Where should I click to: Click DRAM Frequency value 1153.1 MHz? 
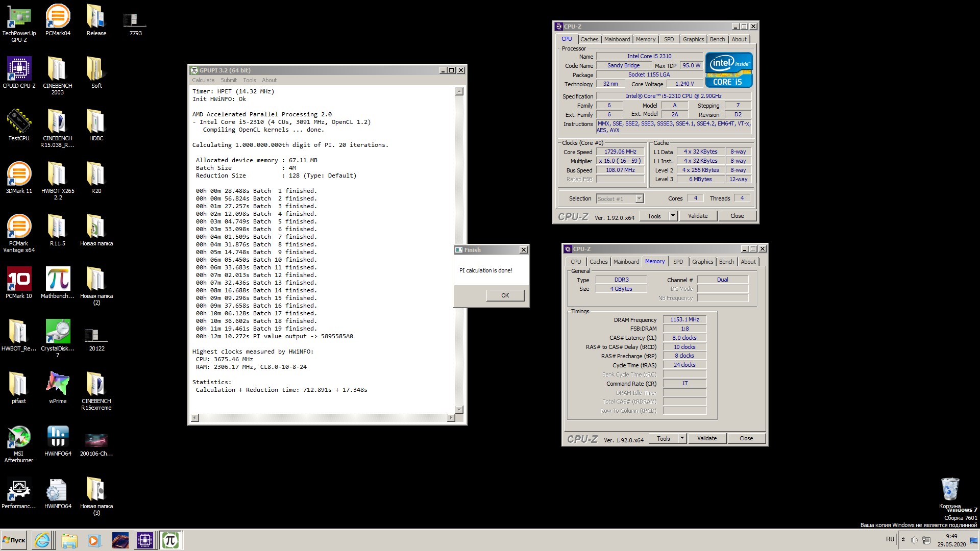click(684, 319)
